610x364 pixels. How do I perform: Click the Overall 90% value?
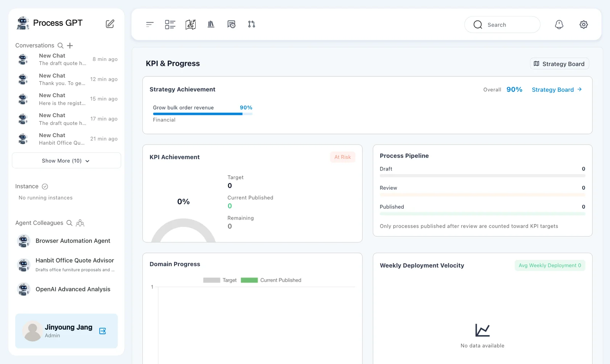[514, 89]
